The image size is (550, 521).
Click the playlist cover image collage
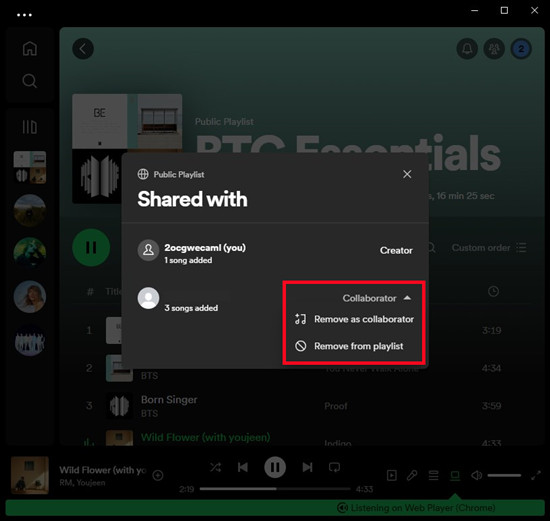pyautogui.click(x=127, y=148)
